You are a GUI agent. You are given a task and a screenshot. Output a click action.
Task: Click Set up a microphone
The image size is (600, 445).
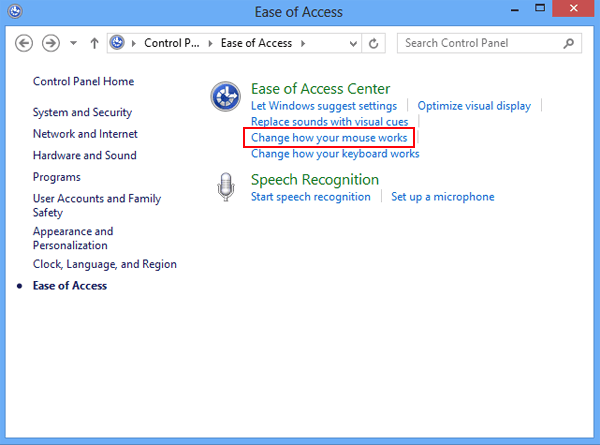pyautogui.click(x=442, y=197)
